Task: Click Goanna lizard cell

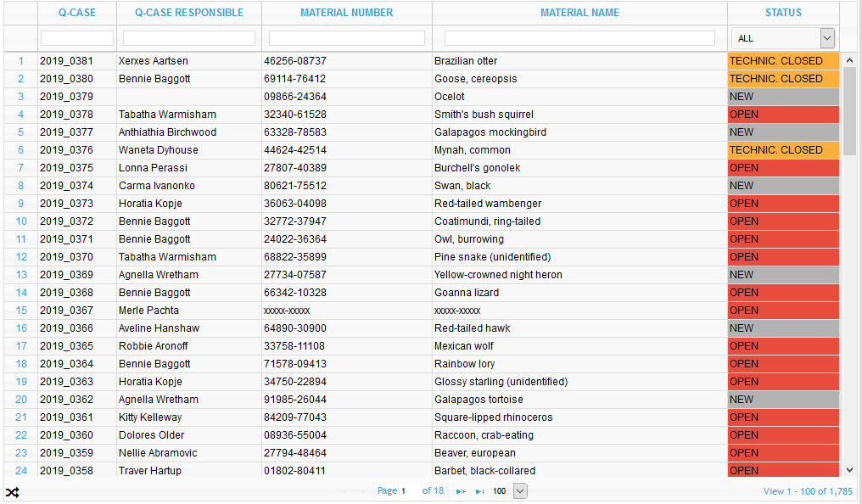Action: click(x=580, y=293)
